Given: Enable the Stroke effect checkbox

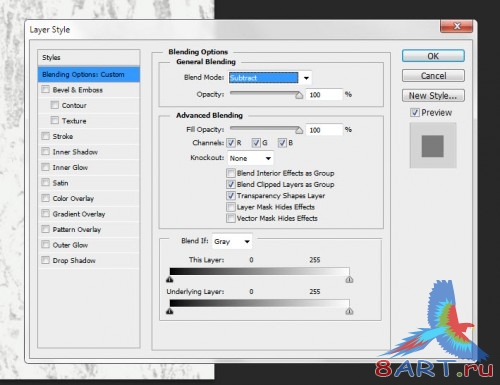Looking at the screenshot, I should tap(45, 136).
